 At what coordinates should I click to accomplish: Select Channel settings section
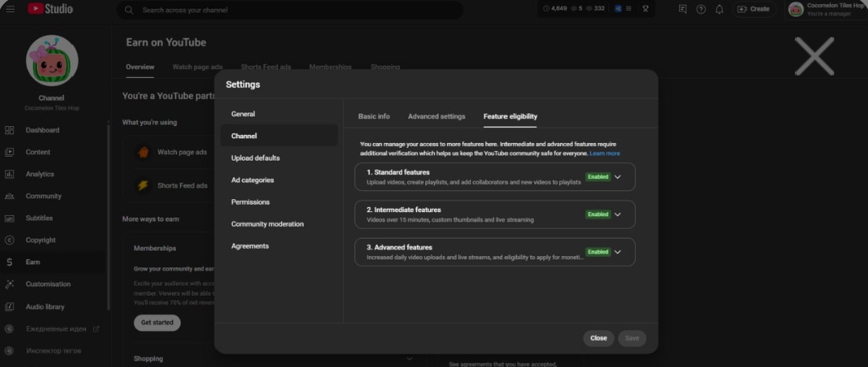point(279,136)
